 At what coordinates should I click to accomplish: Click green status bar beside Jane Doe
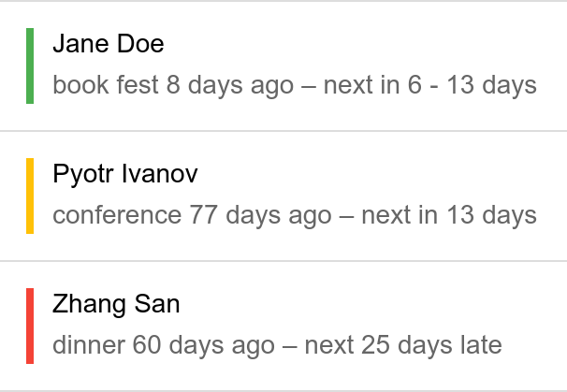30,65
